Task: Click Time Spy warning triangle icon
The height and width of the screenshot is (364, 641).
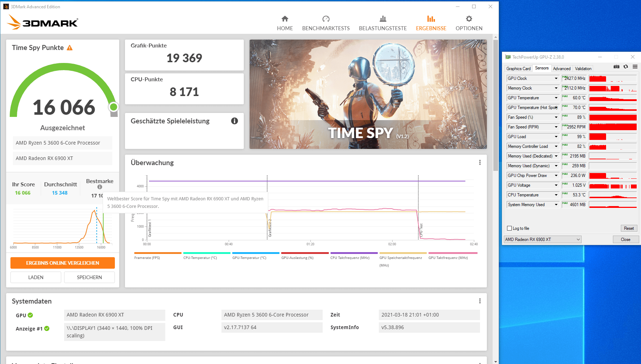Action: click(70, 48)
